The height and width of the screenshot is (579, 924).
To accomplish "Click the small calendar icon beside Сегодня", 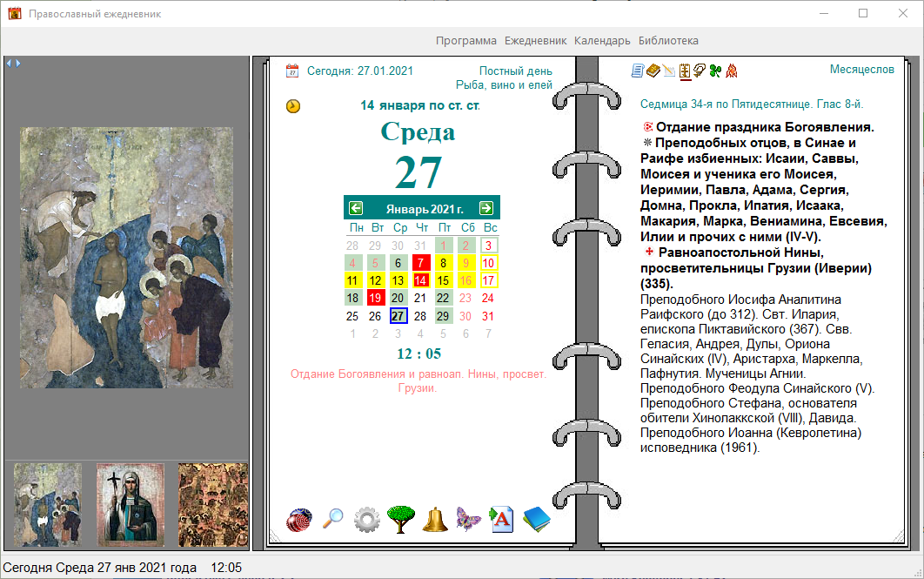I will pyautogui.click(x=292, y=71).
